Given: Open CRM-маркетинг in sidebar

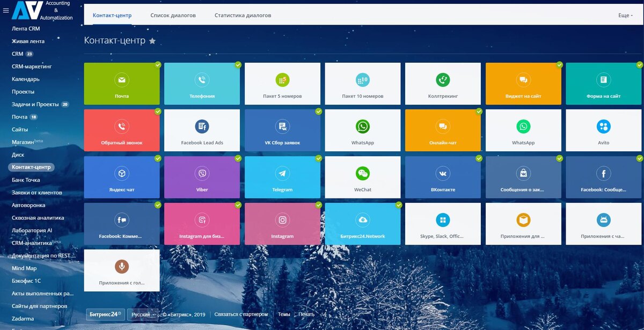Looking at the screenshot, I should click(31, 67).
